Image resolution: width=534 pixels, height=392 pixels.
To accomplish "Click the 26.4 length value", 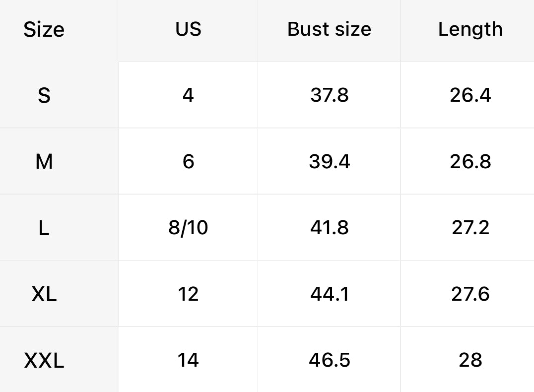I will pyautogui.click(x=470, y=95).
